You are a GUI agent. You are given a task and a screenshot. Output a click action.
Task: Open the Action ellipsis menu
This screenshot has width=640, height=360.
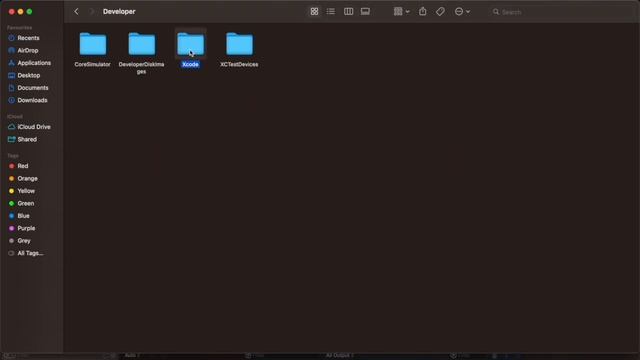coord(462,12)
